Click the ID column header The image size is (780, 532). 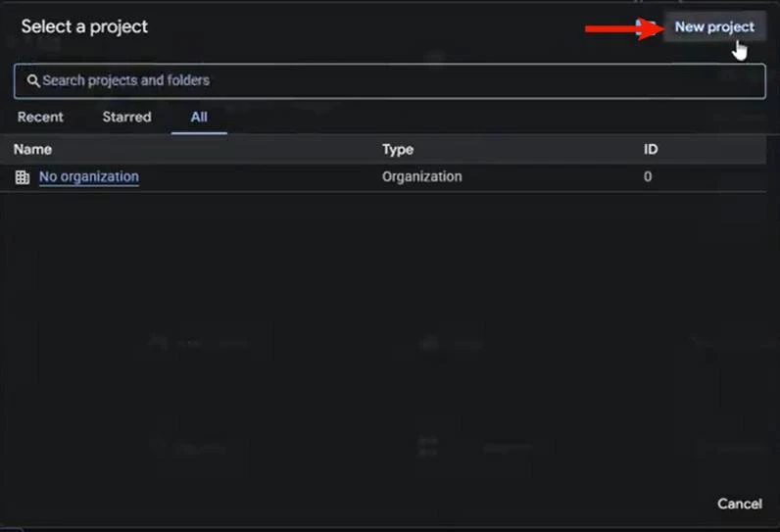(651, 149)
